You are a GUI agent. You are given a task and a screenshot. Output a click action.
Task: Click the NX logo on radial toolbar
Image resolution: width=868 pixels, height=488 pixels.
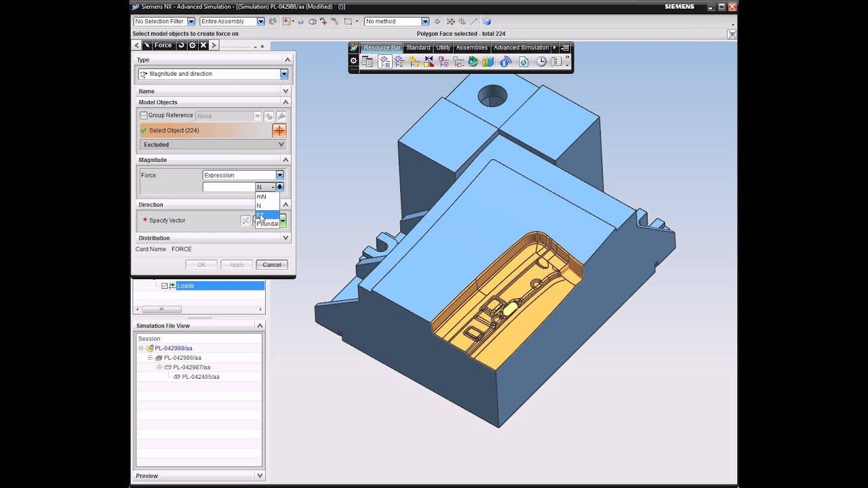tap(354, 47)
